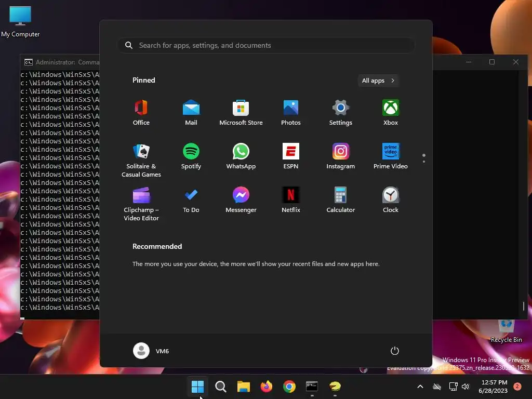Show hidden system tray icons
532x399 pixels.
coord(420,387)
